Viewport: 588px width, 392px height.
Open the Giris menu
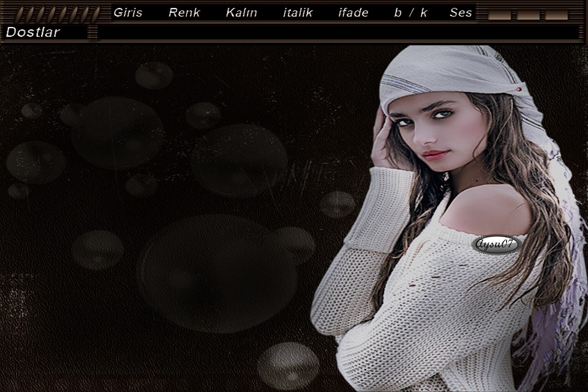click(x=127, y=12)
